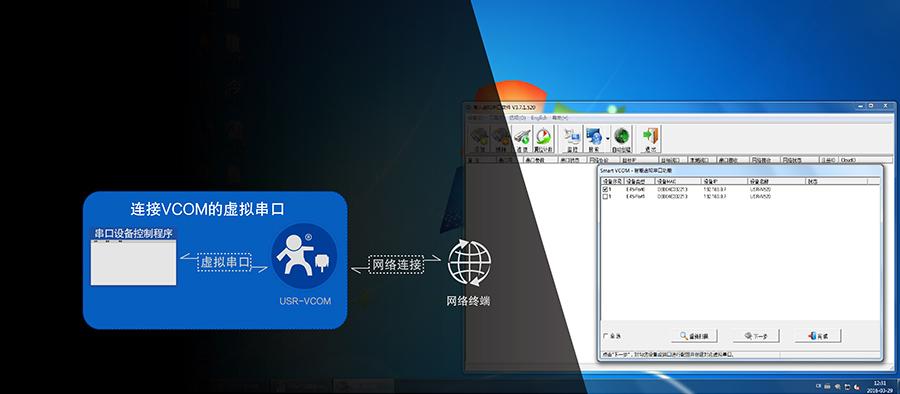Minimize the virtual serial port software window
The height and width of the screenshot is (394, 900).
[859, 106]
